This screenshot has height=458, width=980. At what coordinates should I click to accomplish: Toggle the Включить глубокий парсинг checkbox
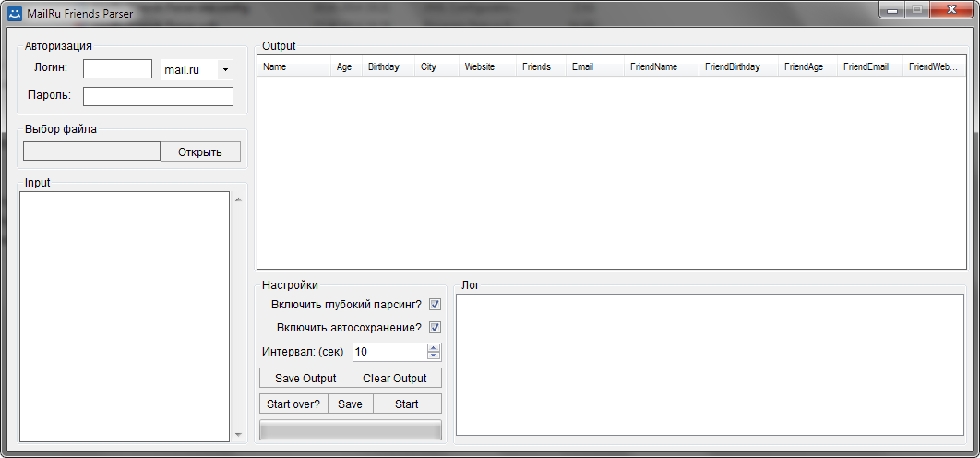(435, 305)
